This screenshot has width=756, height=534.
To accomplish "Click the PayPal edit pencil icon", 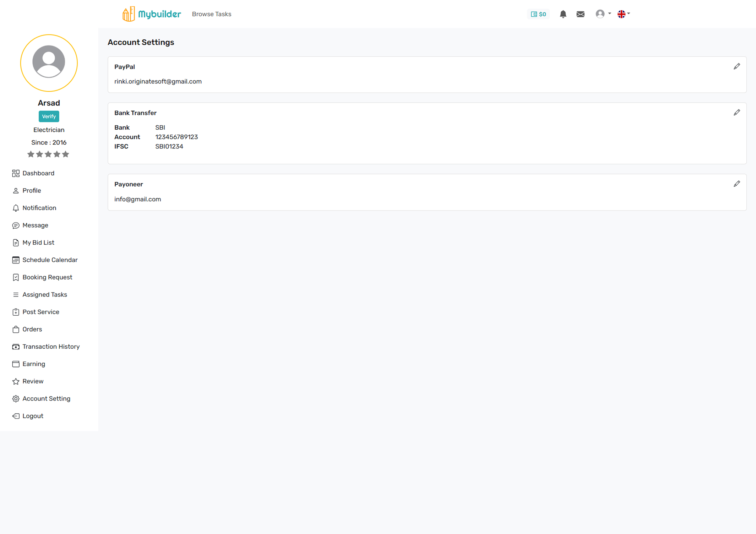I will tap(736, 66).
